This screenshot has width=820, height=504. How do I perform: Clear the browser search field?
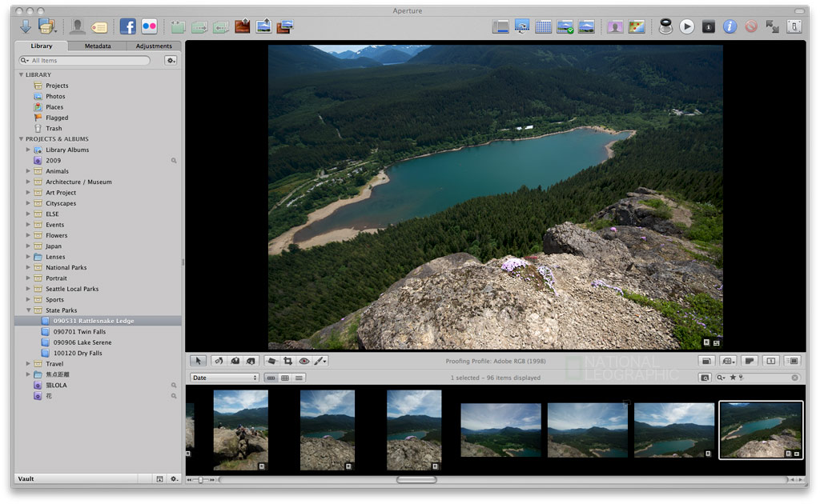tap(795, 378)
